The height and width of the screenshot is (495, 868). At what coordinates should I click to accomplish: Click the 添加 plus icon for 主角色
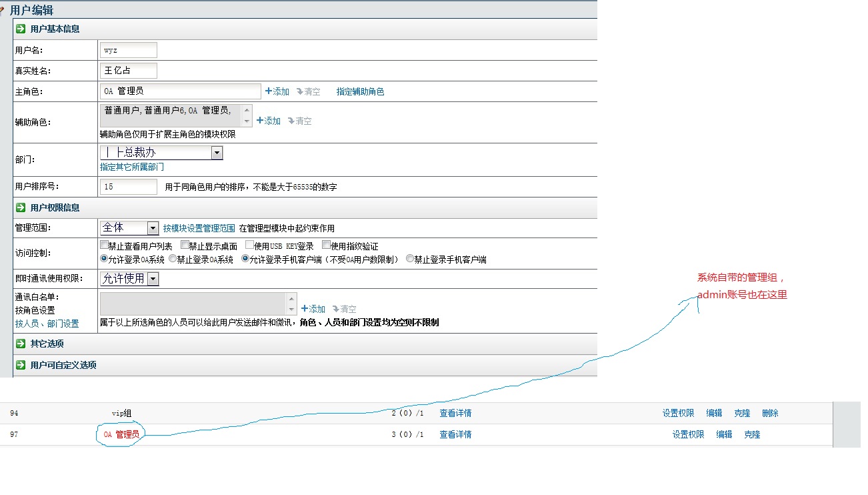tap(269, 91)
